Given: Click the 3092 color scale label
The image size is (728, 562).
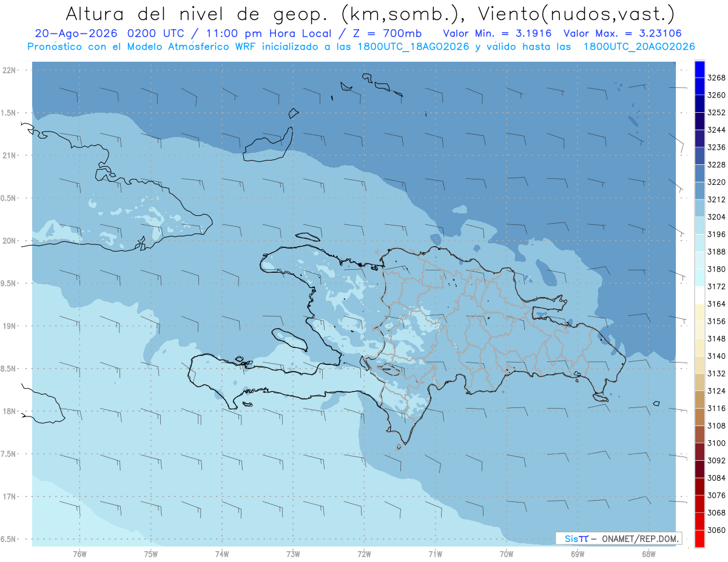Looking at the screenshot, I should (716, 461).
